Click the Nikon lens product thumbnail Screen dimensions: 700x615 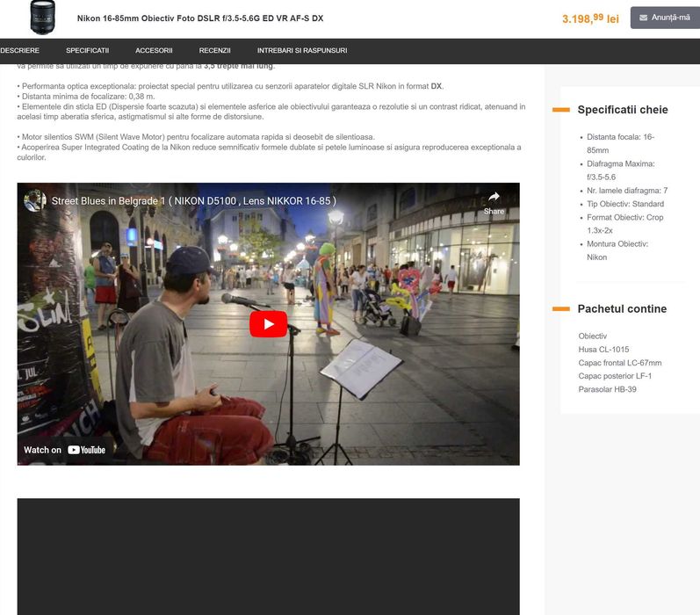(43, 18)
